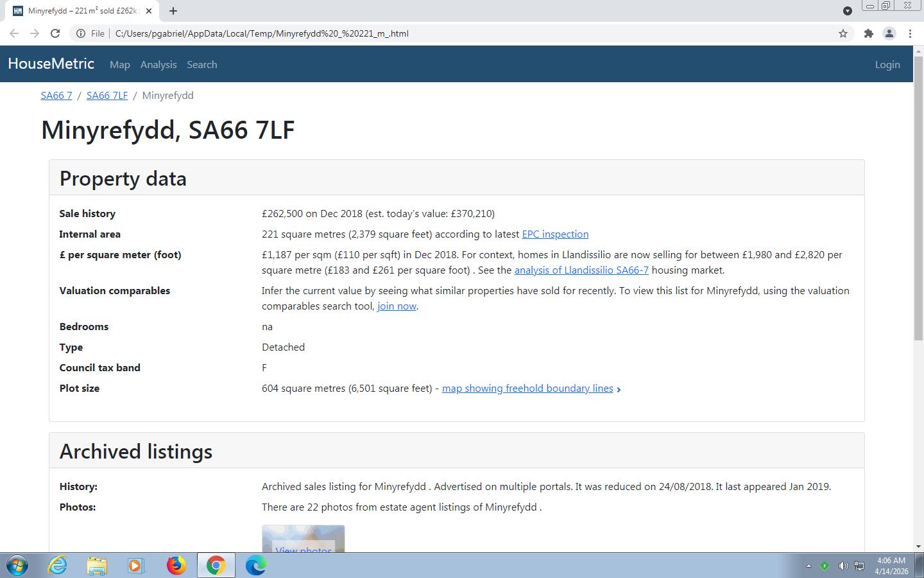Viewport: 924px width, 578px height.
Task: Go to Search in the navbar
Action: [x=201, y=65]
